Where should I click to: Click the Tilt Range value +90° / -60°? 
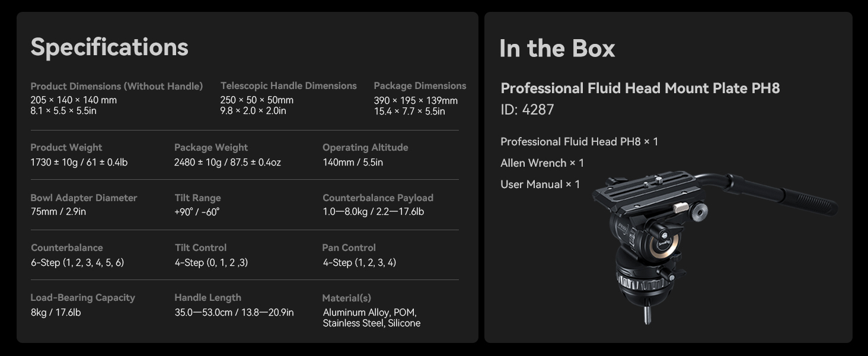pos(197,212)
